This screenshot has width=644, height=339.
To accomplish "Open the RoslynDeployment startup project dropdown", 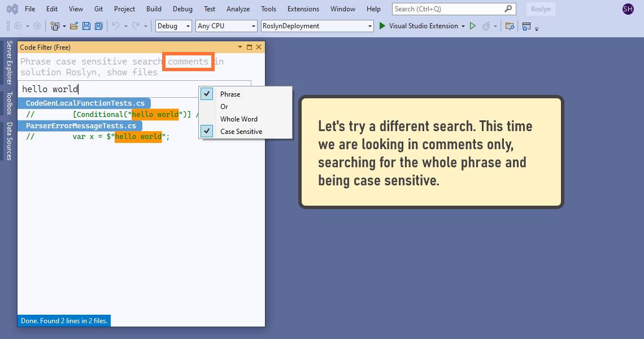I will coord(317,26).
